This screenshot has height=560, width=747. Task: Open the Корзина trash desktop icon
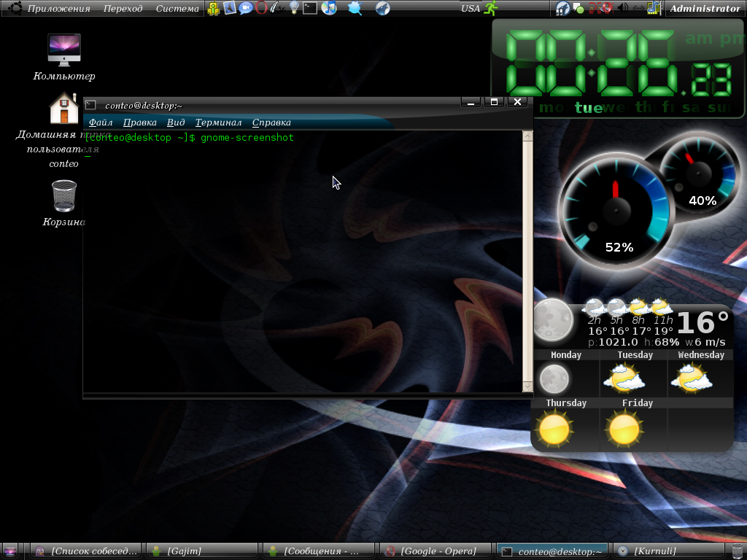point(64,197)
